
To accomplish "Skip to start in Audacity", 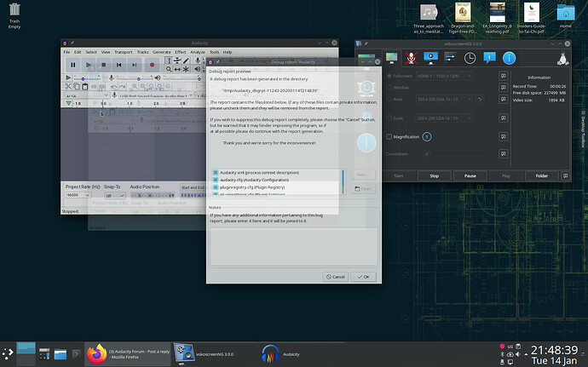I will [118, 65].
